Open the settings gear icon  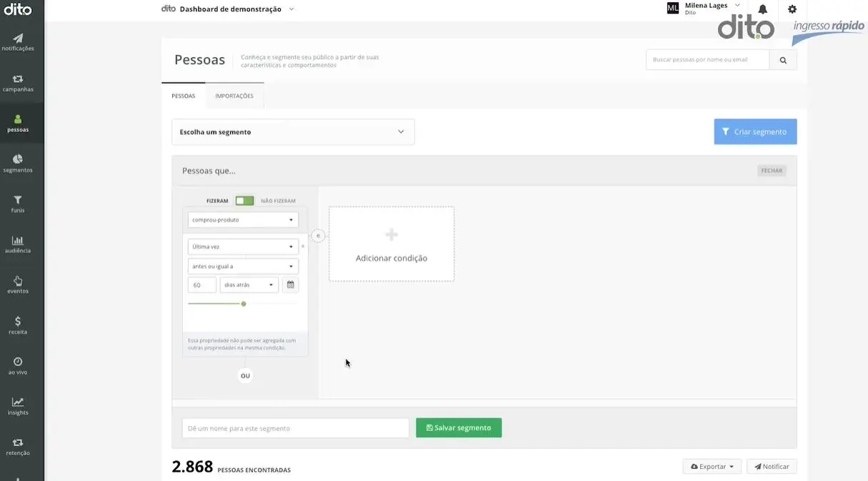coord(792,9)
